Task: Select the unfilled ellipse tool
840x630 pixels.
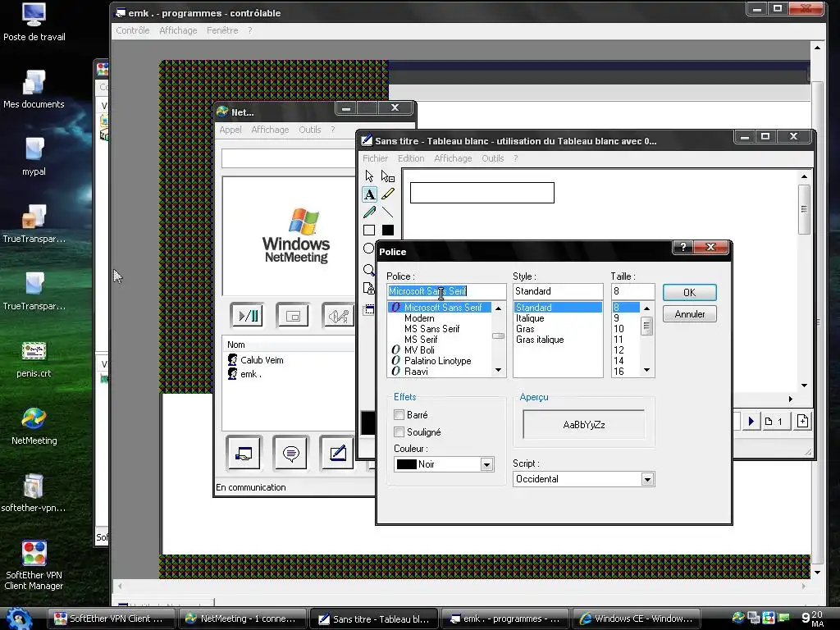Action: [x=368, y=248]
